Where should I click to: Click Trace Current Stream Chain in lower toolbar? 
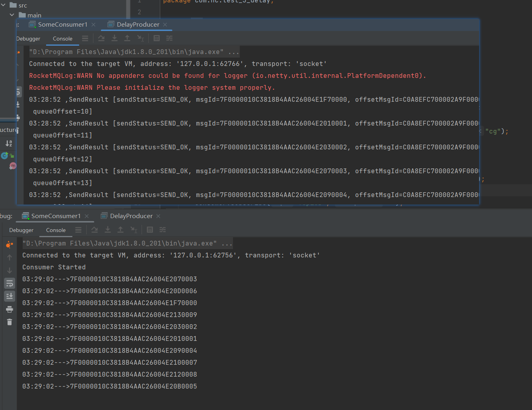click(x=163, y=230)
